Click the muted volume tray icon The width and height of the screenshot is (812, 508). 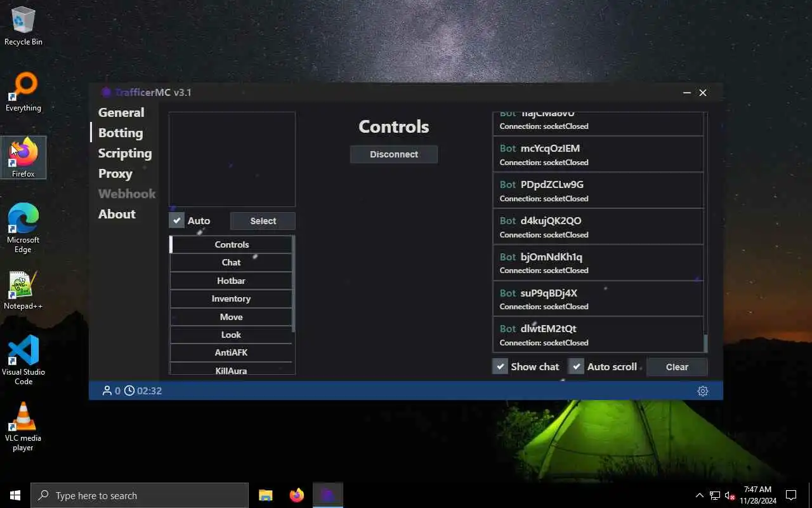point(730,495)
